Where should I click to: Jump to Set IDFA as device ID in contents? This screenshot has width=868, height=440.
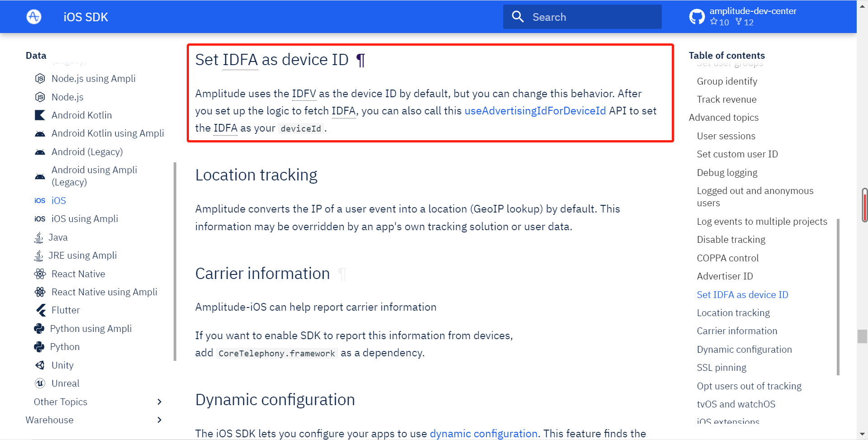click(x=742, y=295)
